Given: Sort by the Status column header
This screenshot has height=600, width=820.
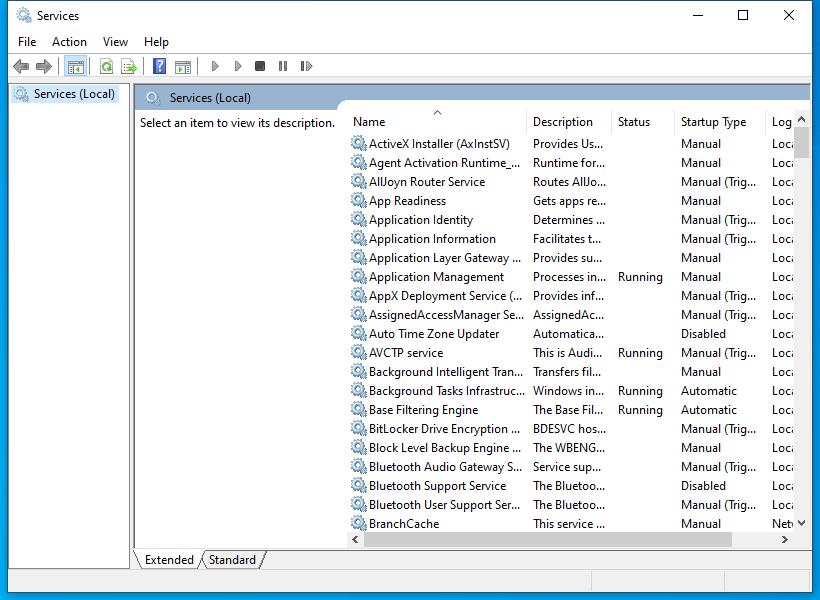Looking at the screenshot, I should [643, 122].
